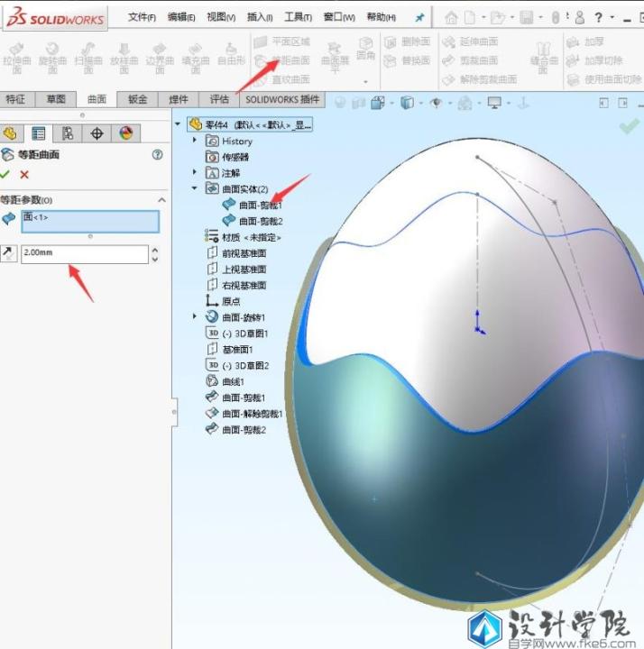Screen dimensions: 644x649
Task: Click the FeatureManager design tree tab icon
Action: [11, 133]
